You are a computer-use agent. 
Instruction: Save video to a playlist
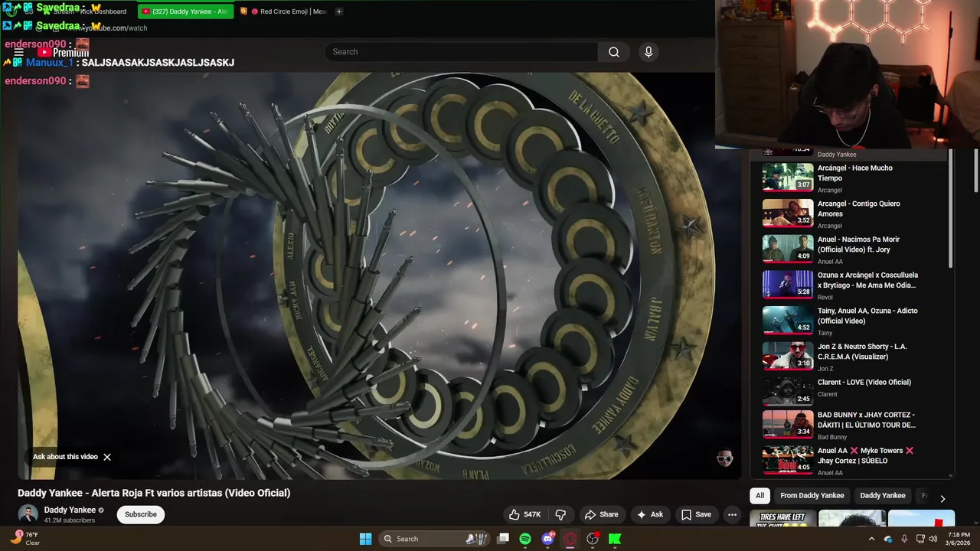[697, 514]
